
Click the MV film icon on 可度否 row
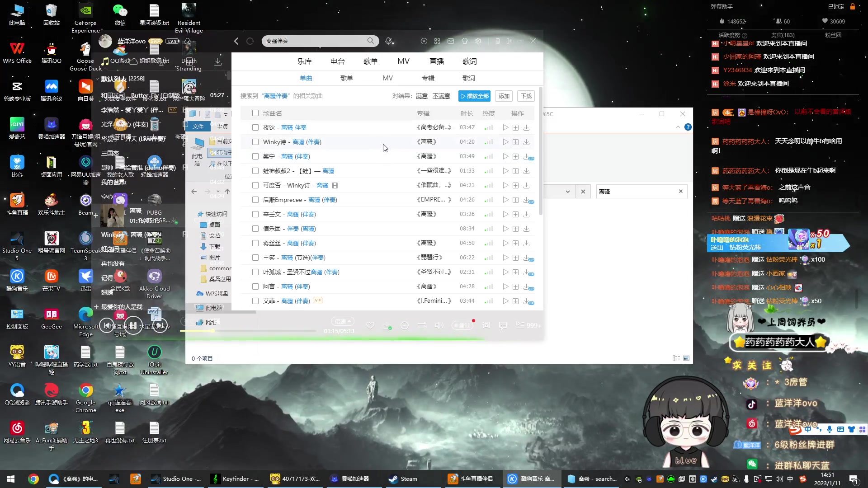click(335, 186)
